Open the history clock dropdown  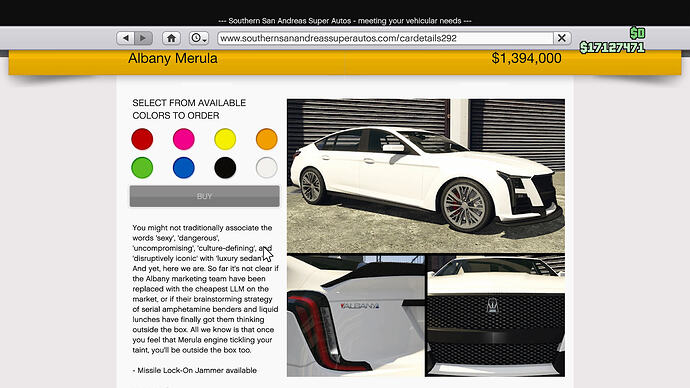point(199,38)
